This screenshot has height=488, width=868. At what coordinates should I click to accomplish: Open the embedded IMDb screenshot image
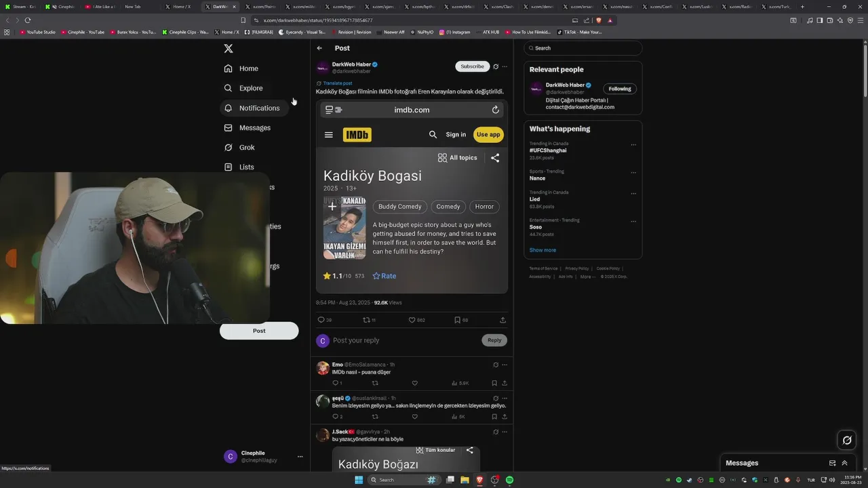tap(412, 197)
